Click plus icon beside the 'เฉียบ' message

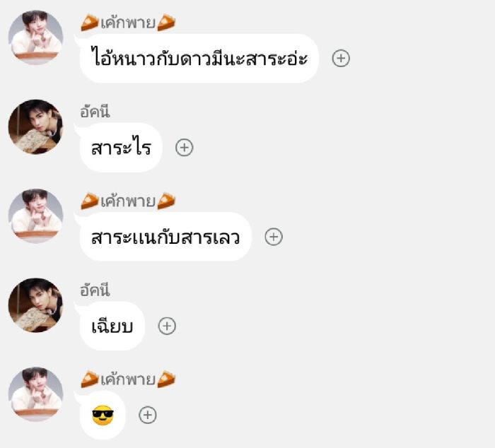[167, 326]
